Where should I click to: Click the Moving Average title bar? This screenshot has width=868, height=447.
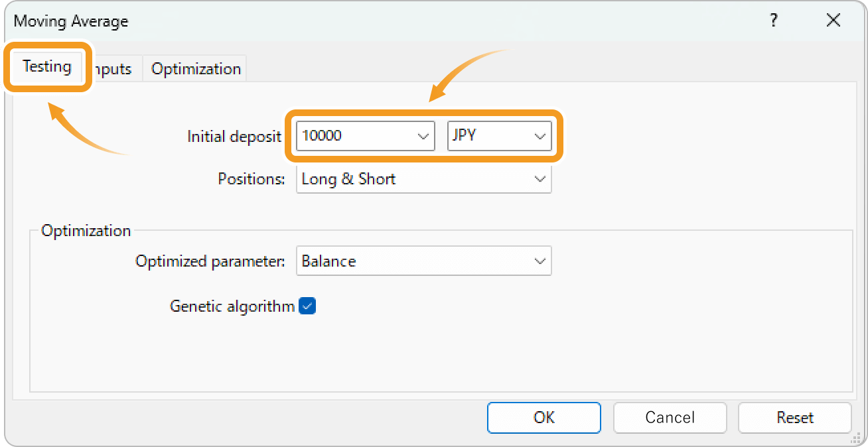click(398, 21)
